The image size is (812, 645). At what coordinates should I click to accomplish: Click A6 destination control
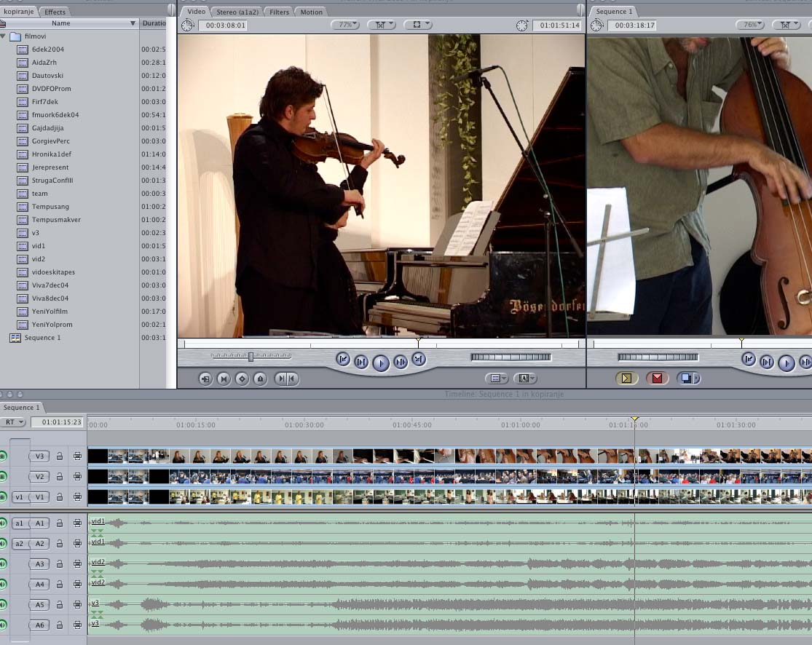(39, 625)
